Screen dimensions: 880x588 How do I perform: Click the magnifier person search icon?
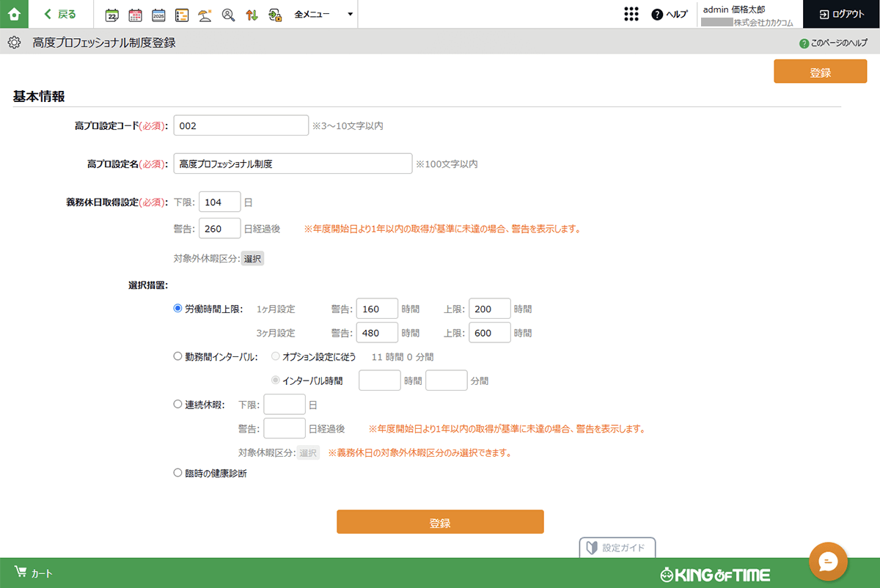228,15
